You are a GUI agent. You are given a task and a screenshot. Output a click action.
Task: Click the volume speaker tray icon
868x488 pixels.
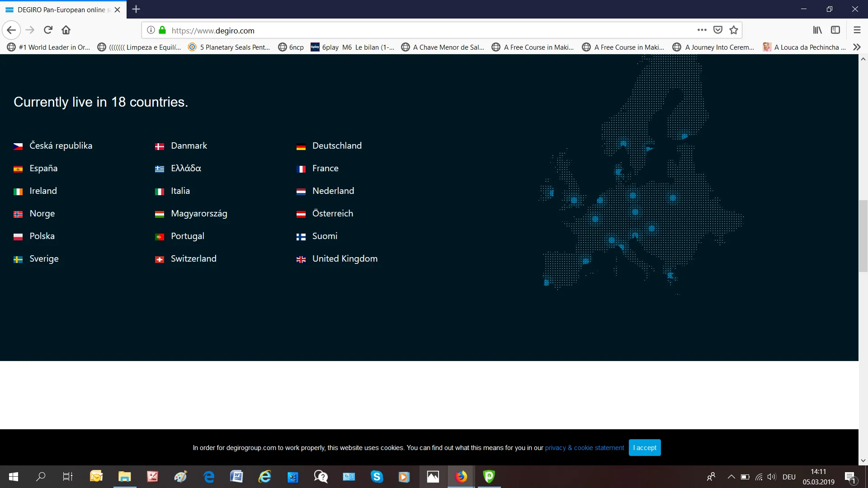coord(772,477)
